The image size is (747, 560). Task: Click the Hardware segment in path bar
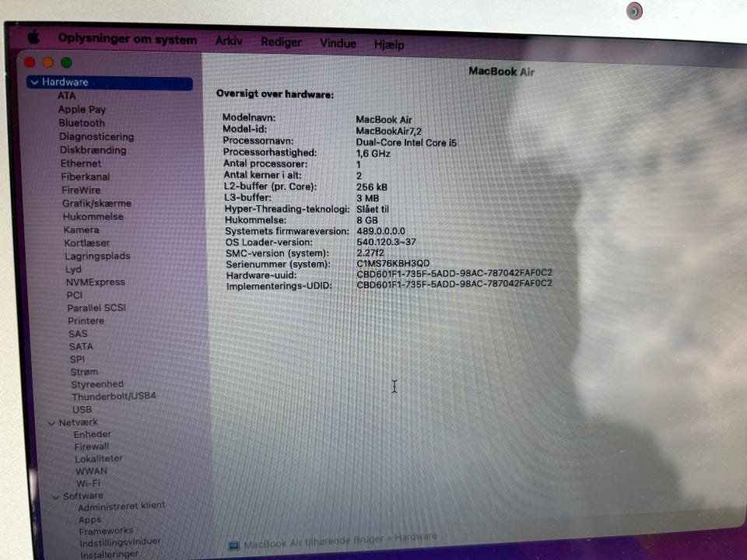416,537
